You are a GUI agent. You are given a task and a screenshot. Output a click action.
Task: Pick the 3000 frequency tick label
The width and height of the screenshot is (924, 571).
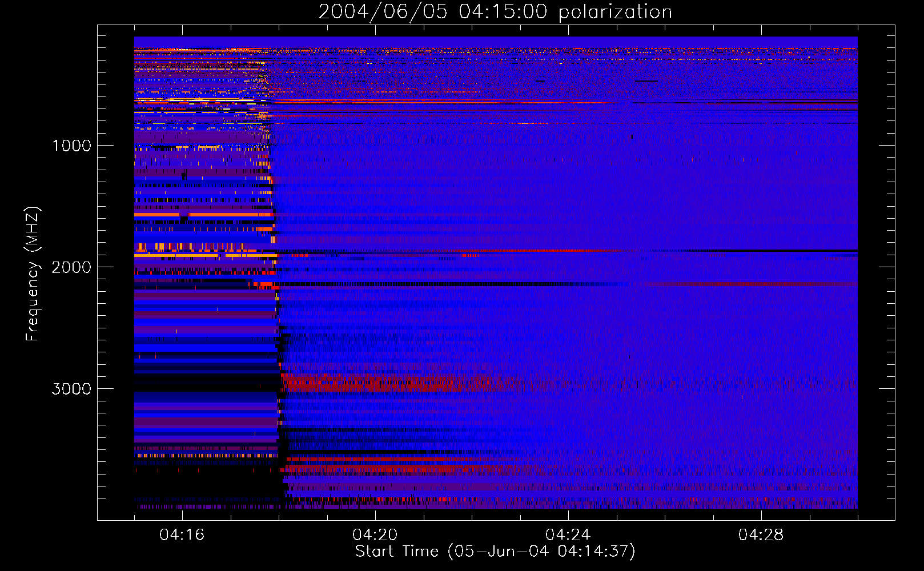pyautogui.click(x=71, y=389)
